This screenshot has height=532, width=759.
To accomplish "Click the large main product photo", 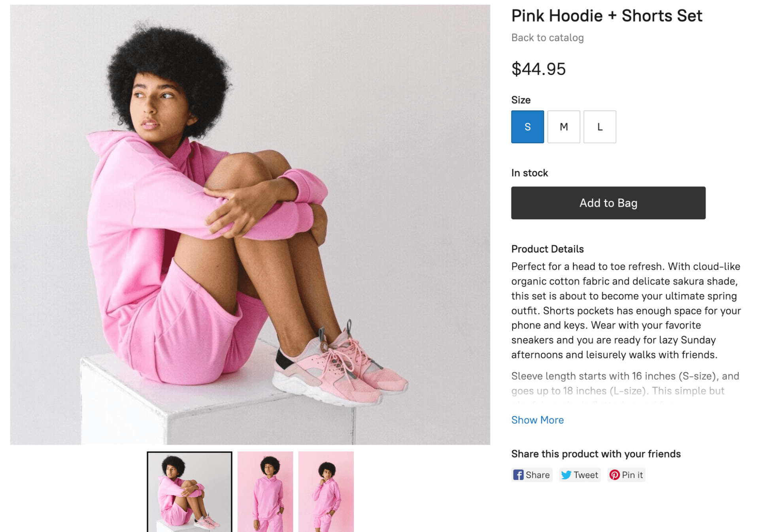I will point(250,224).
